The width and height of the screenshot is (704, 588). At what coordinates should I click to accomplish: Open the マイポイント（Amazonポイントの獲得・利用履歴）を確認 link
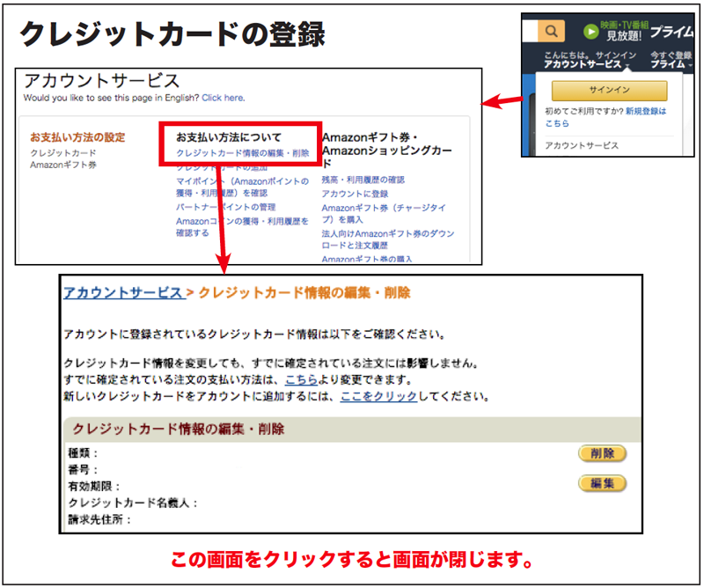pyautogui.click(x=243, y=187)
